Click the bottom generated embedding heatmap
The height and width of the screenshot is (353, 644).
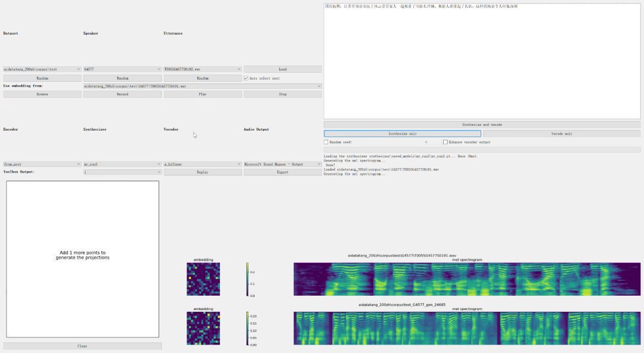pos(203,328)
